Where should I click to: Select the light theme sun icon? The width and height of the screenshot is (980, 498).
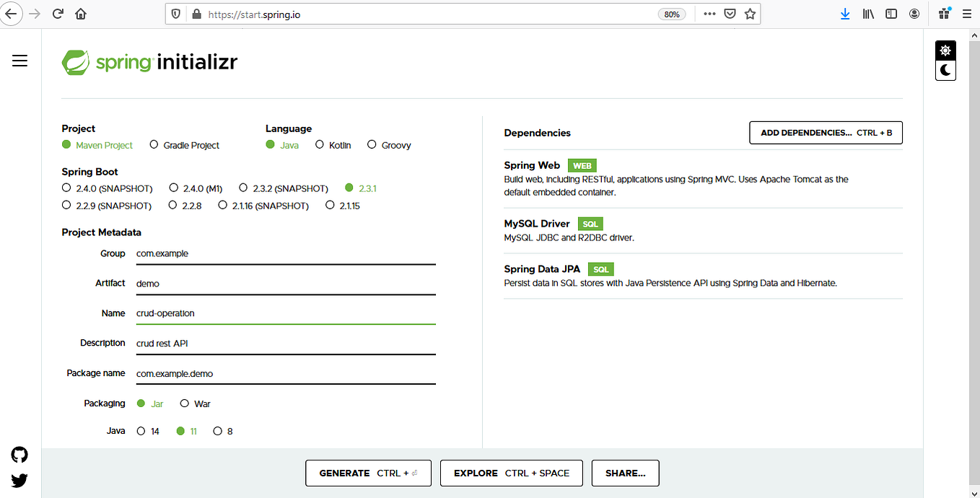pos(945,50)
